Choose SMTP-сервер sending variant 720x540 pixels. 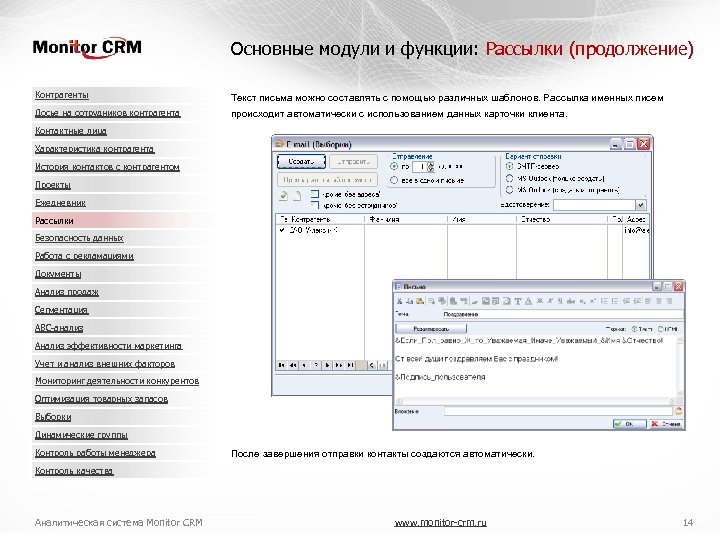509,166
